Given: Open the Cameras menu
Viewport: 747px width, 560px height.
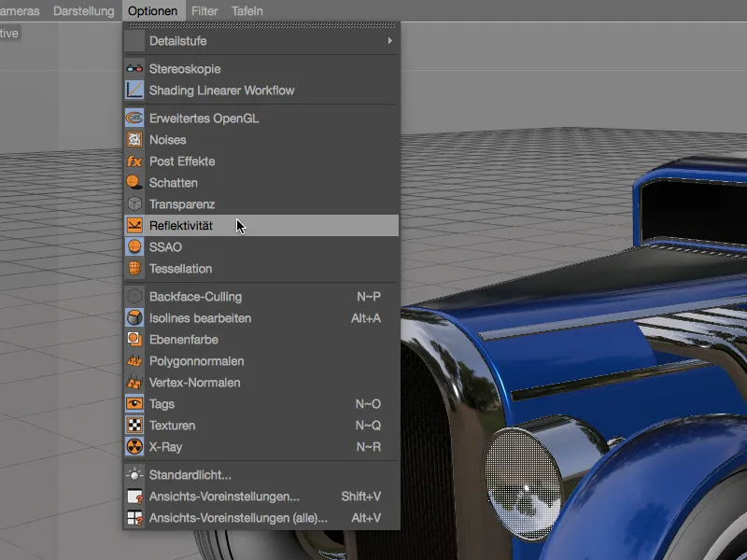Looking at the screenshot, I should tap(19, 11).
